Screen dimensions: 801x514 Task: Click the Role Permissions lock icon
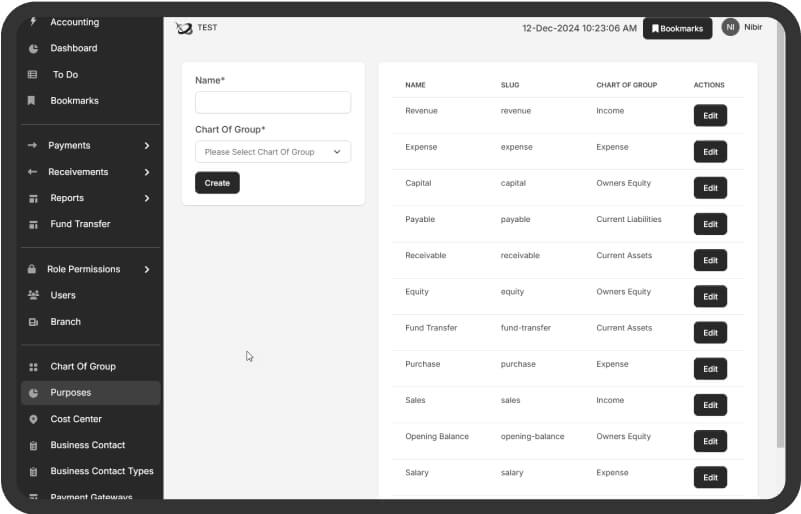pos(33,269)
